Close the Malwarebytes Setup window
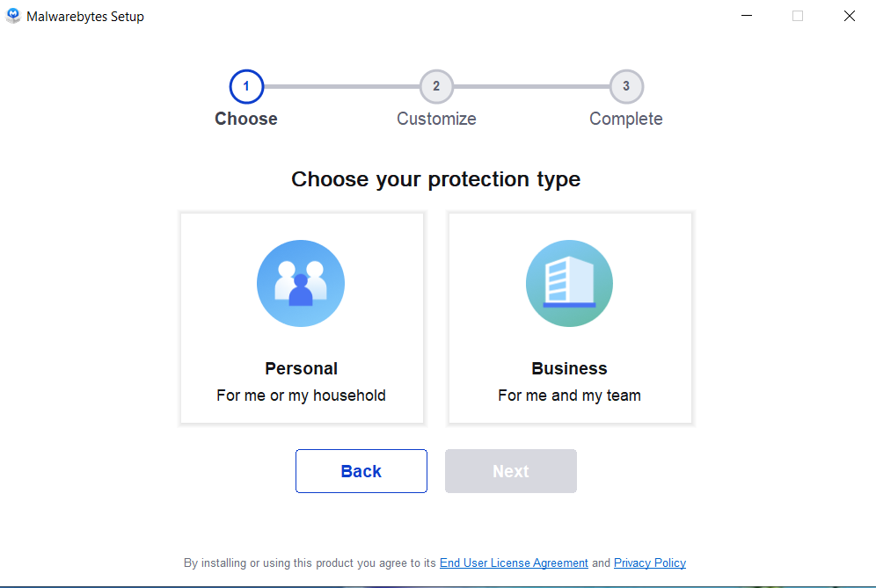 849,16
